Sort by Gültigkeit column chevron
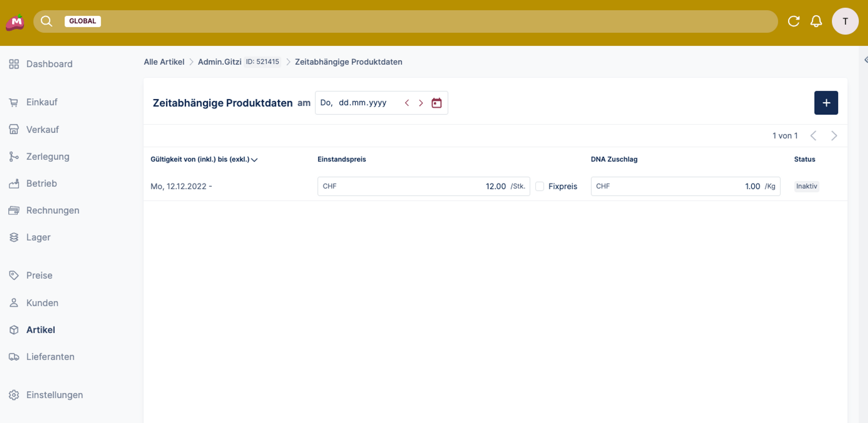868x423 pixels. coord(255,160)
